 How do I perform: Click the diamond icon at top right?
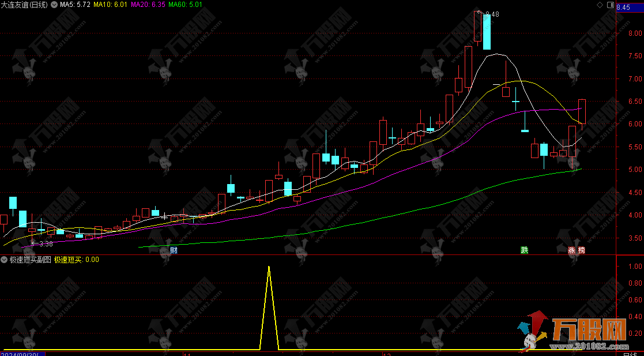(x=600, y=5)
